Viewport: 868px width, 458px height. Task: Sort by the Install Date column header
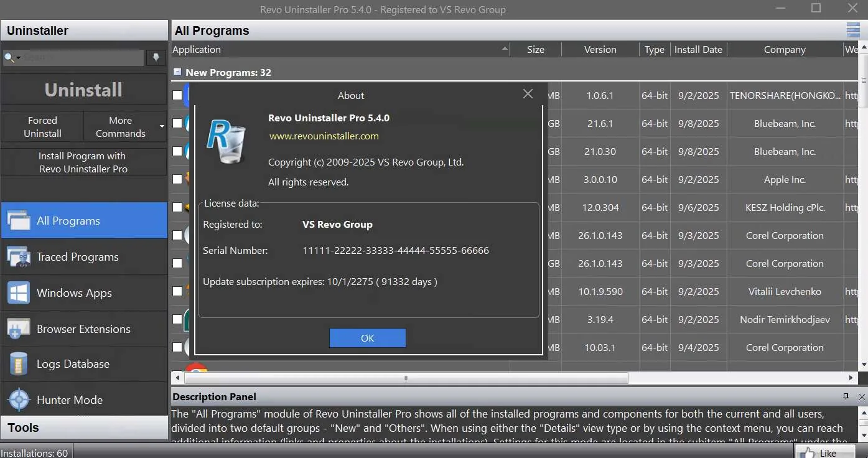698,49
